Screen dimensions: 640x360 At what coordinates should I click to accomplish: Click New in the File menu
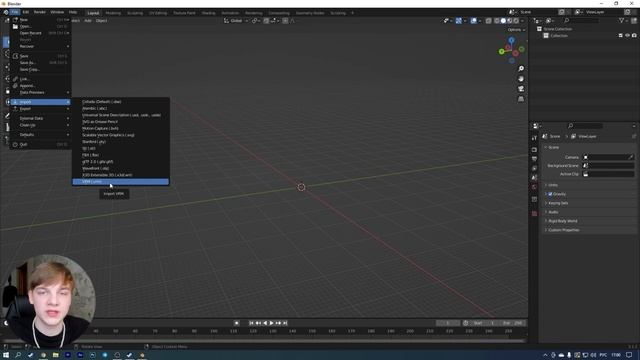click(41, 20)
